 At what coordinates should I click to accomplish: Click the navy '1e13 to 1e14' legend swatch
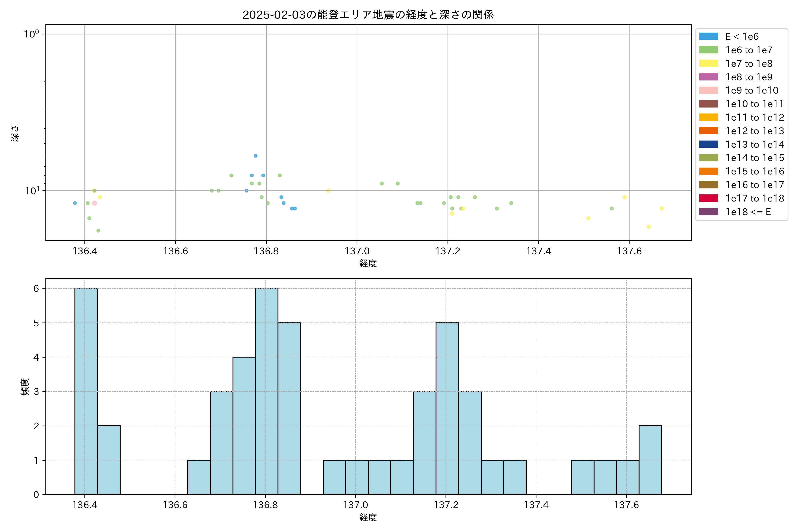point(708,144)
